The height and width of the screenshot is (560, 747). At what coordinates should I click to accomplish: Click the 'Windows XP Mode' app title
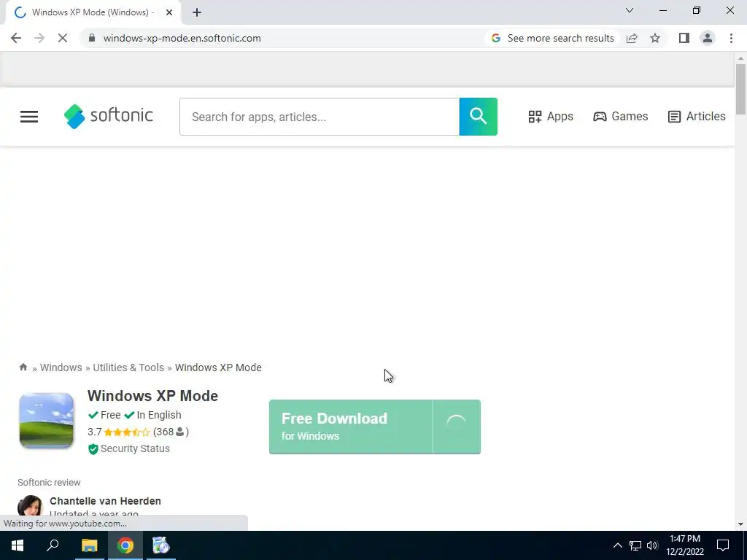pos(152,396)
